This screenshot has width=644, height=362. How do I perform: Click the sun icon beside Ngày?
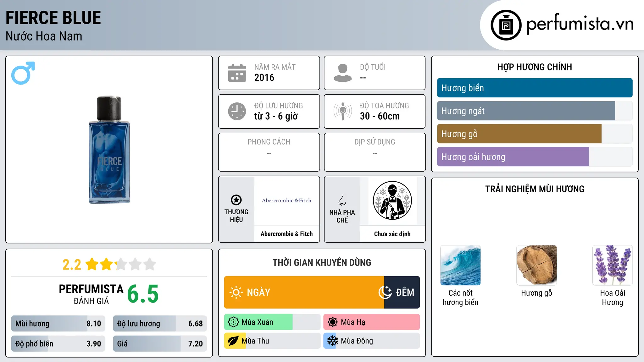point(236,292)
